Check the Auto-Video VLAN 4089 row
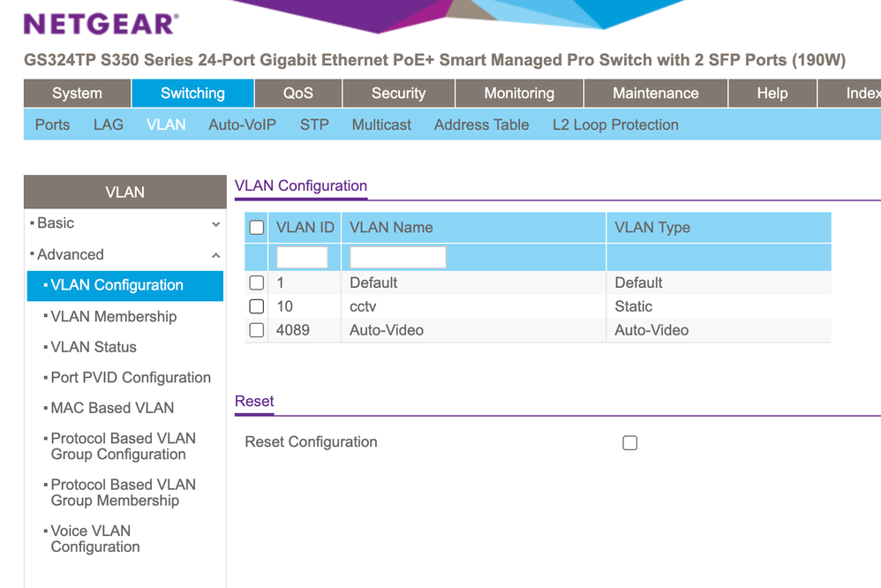The height and width of the screenshot is (588, 881). click(x=256, y=330)
